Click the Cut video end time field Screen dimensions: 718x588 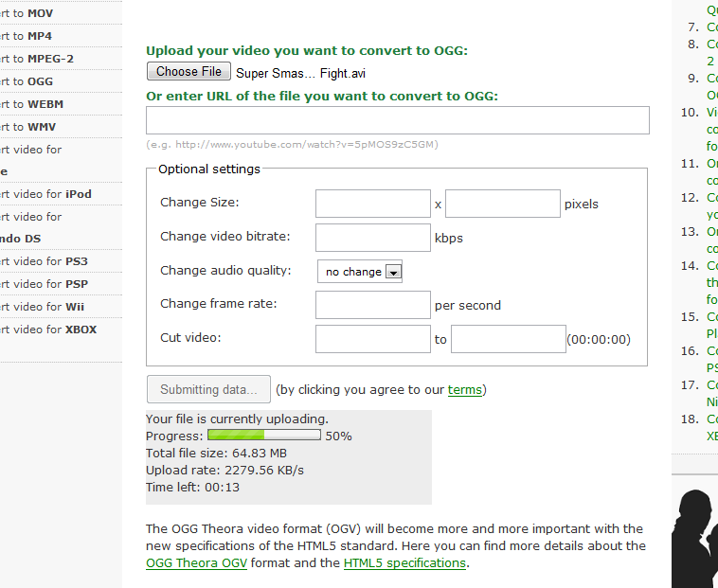tap(508, 338)
